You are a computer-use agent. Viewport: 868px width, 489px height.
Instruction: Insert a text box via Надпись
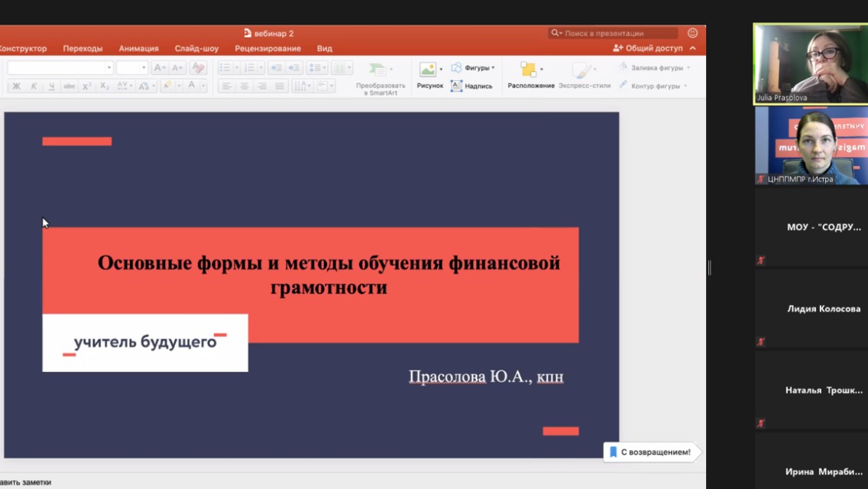(478, 86)
